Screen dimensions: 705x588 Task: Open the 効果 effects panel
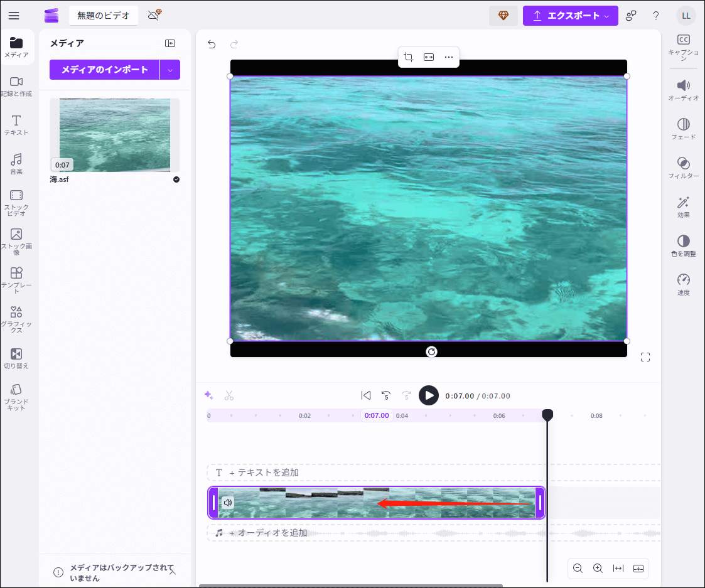(x=683, y=206)
